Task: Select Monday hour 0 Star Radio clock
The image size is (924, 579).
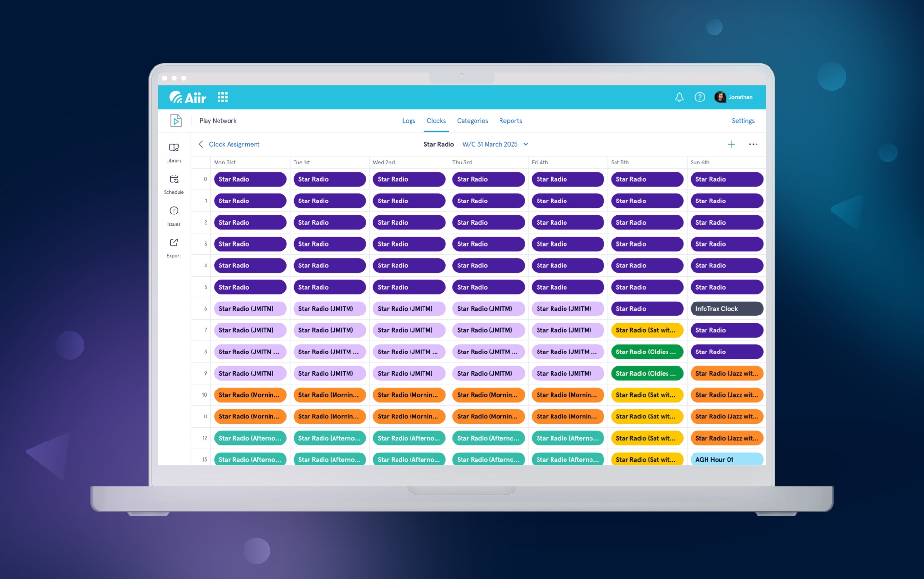Action: click(250, 179)
